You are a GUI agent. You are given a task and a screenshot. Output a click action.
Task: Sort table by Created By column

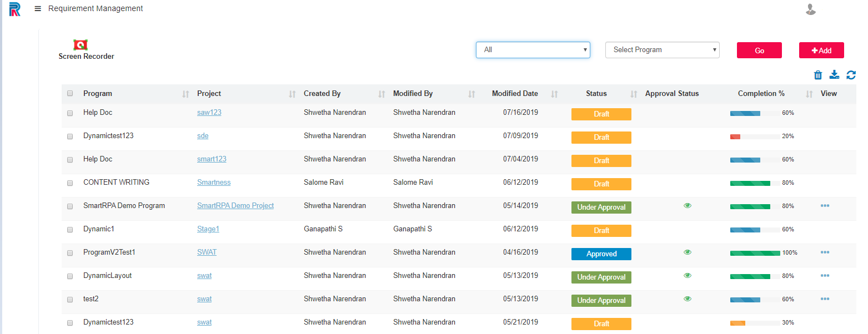(x=382, y=94)
